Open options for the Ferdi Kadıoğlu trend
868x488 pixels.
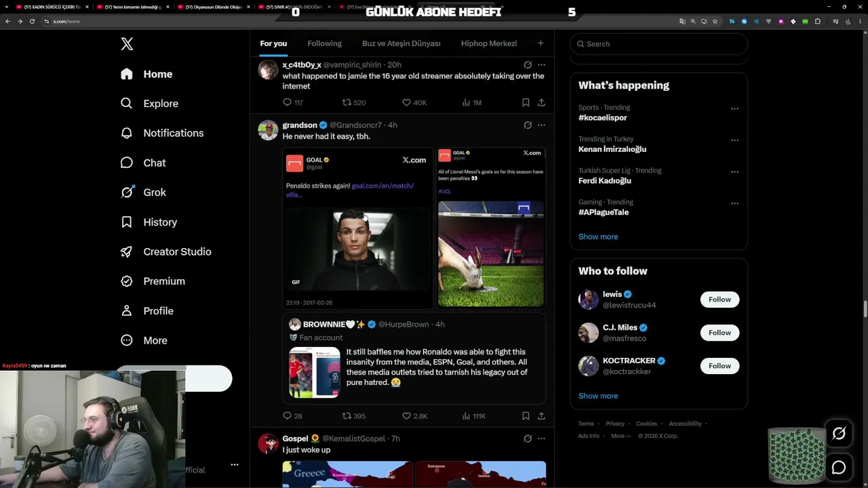[734, 171]
